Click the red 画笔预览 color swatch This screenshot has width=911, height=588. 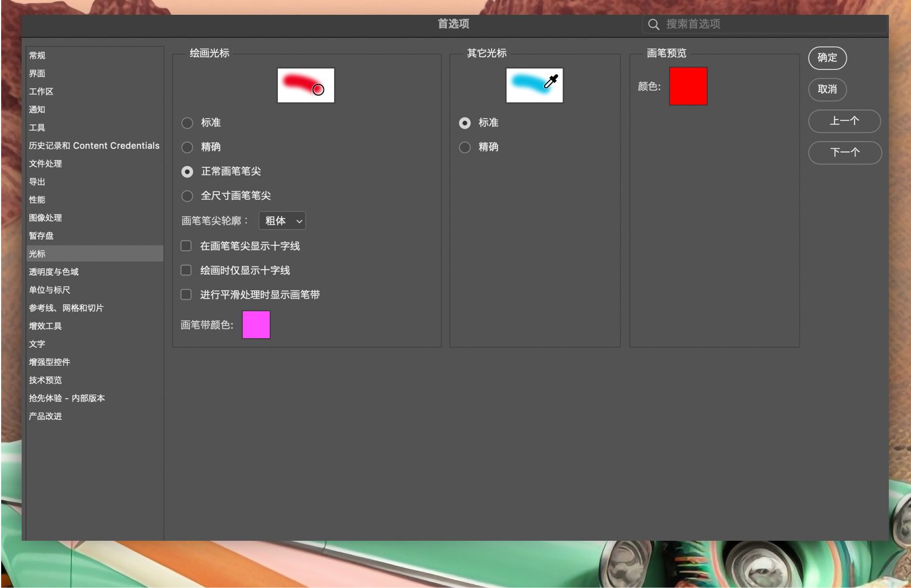[x=688, y=86]
